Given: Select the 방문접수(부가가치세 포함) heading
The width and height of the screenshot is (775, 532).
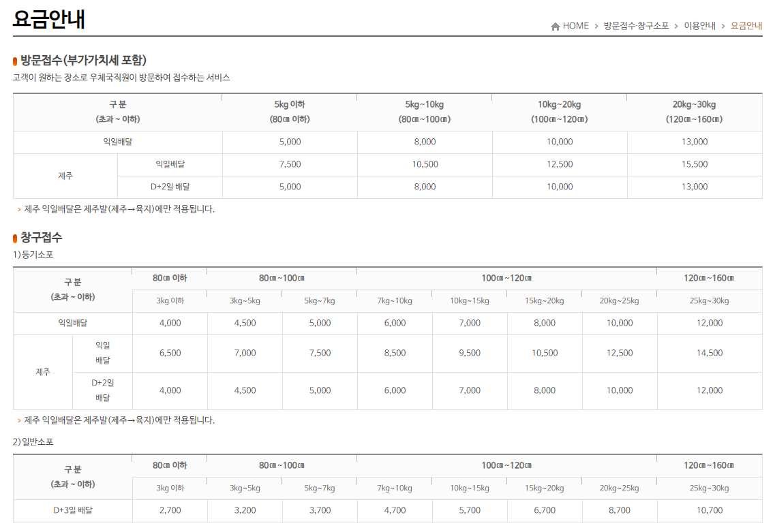Looking at the screenshot, I should pos(83,60).
